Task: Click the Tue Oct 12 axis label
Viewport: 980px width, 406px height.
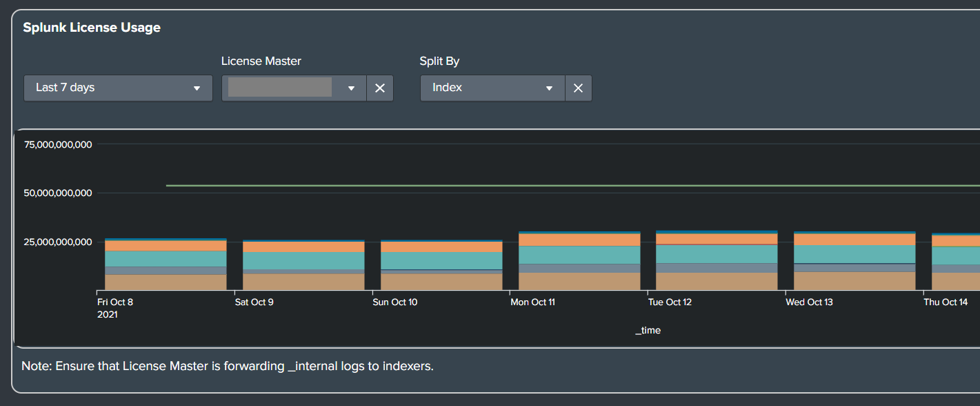Action: click(670, 302)
